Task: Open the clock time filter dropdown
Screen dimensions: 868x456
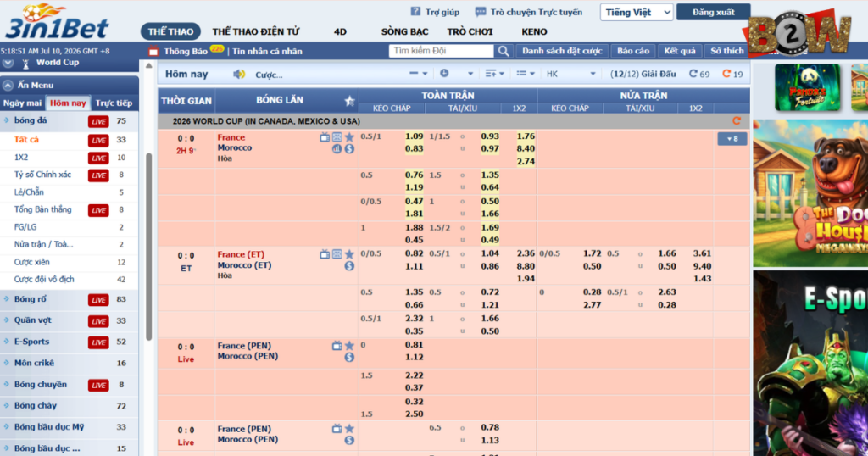Action: click(456, 74)
